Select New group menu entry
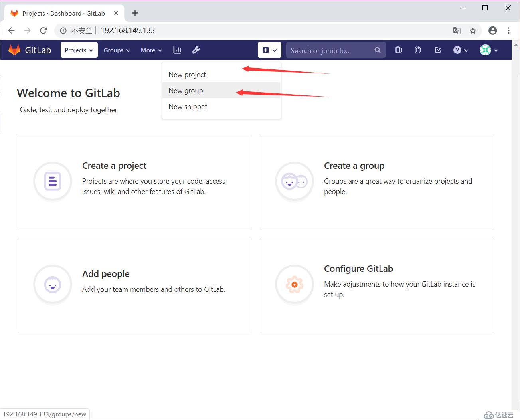 pos(221,91)
